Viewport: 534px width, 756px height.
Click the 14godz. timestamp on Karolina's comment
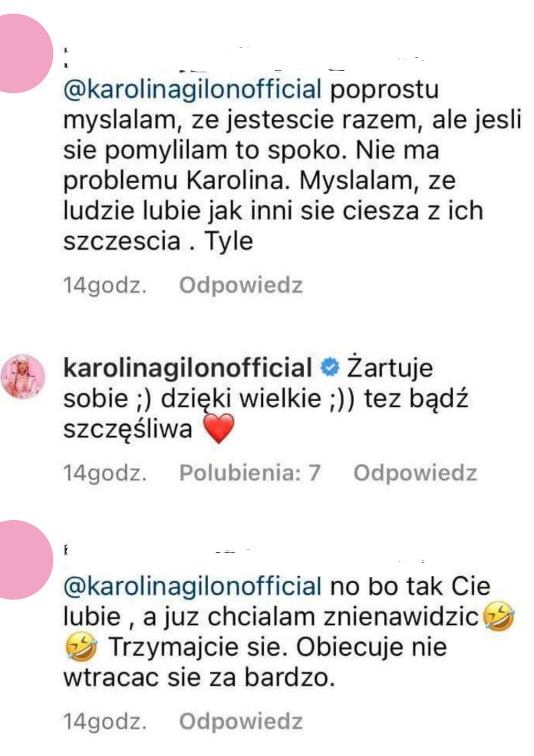tap(105, 473)
